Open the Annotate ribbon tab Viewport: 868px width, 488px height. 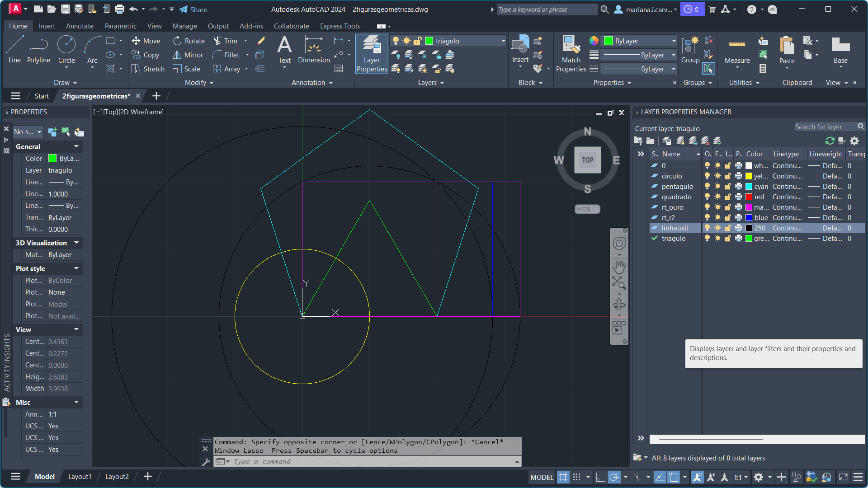point(80,26)
